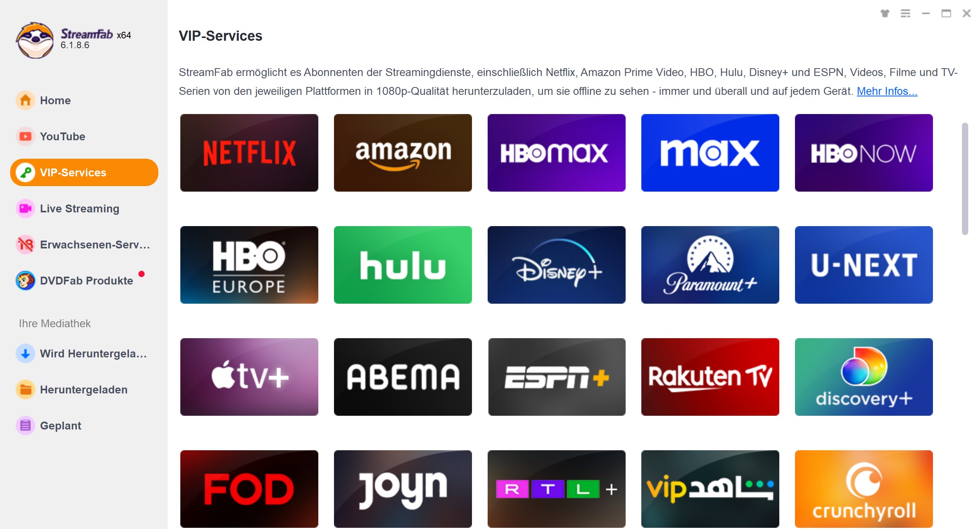
Task: Open Heruntergeladen media library
Action: (x=83, y=389)
